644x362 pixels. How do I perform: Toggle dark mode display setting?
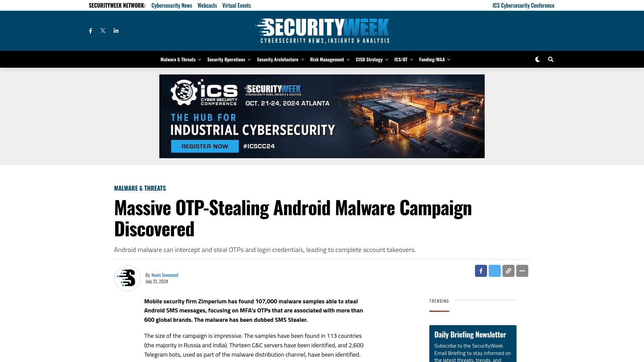537,59
